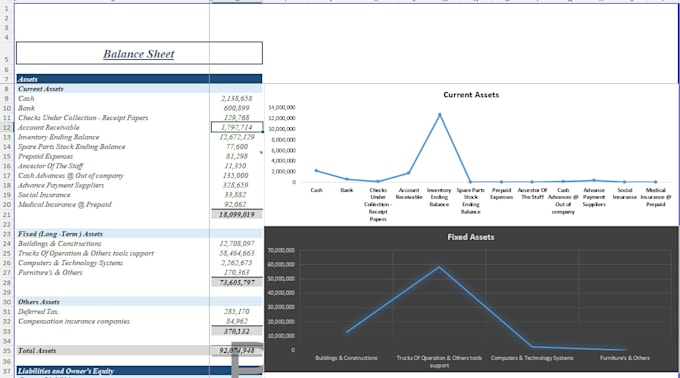Viewport: 680px width, 378px height.
Task: Select the Bank value 600,899
Action: [x=236, y=108]
